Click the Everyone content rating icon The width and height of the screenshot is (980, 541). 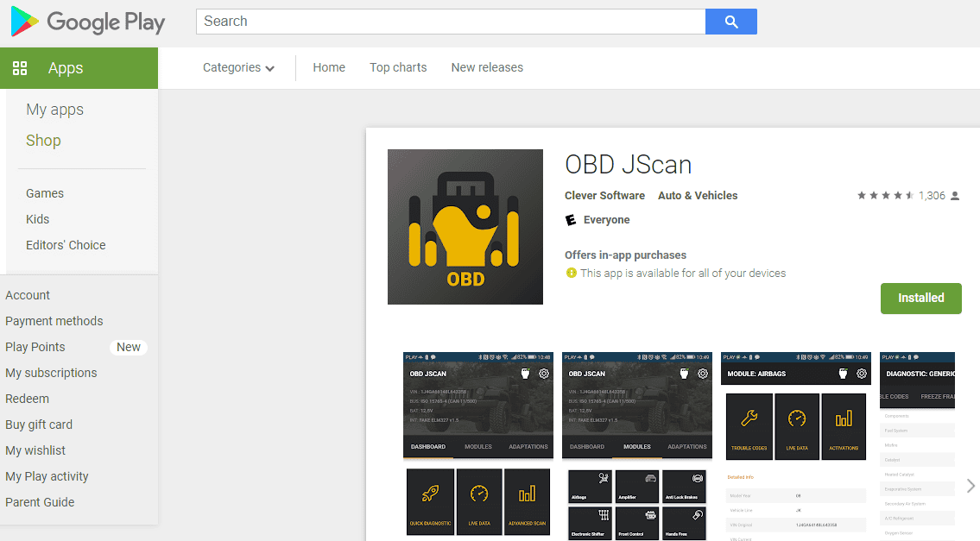click(571, 220)
